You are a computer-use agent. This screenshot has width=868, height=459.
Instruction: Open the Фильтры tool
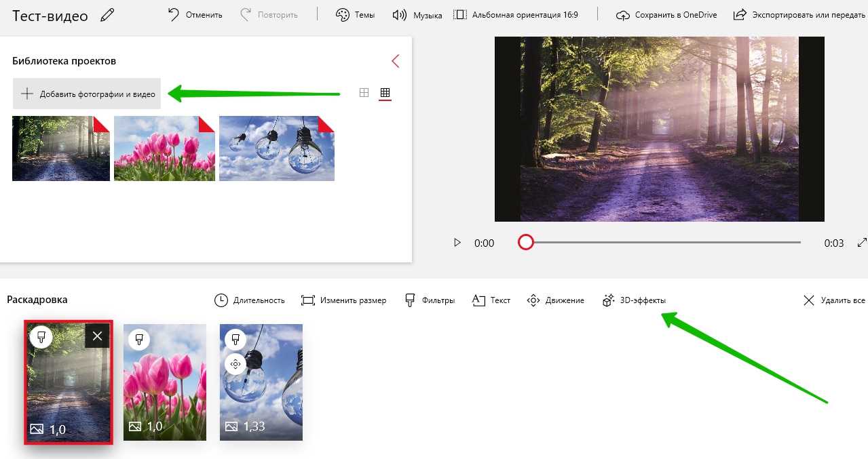click(x=430, y=300)
